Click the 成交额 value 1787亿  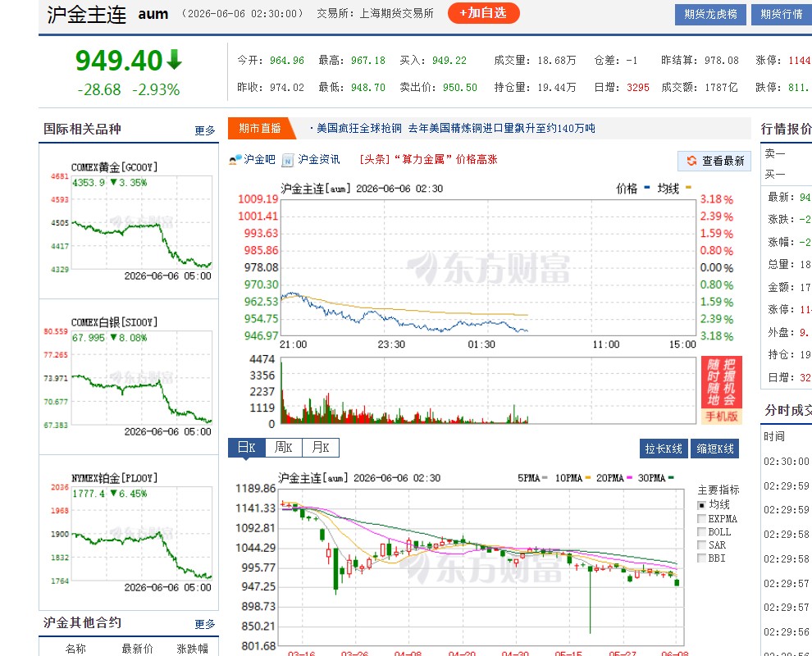pos(722,87)
